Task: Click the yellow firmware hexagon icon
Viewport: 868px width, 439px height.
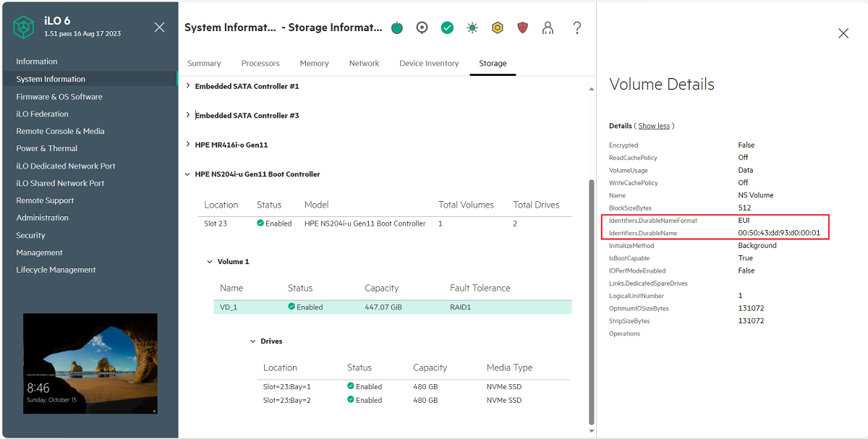Action: tap(498, 27)
